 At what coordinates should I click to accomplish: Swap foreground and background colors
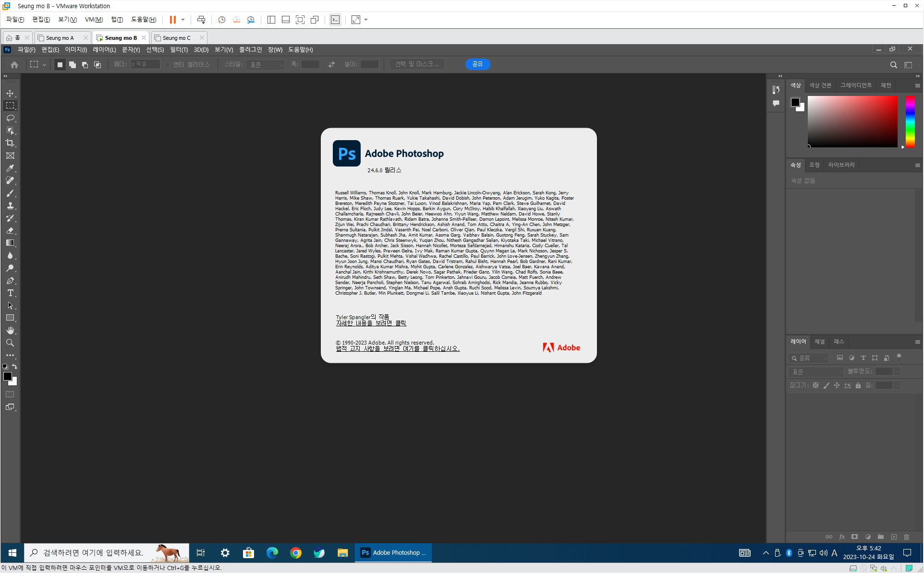click(x=14, y=367)
